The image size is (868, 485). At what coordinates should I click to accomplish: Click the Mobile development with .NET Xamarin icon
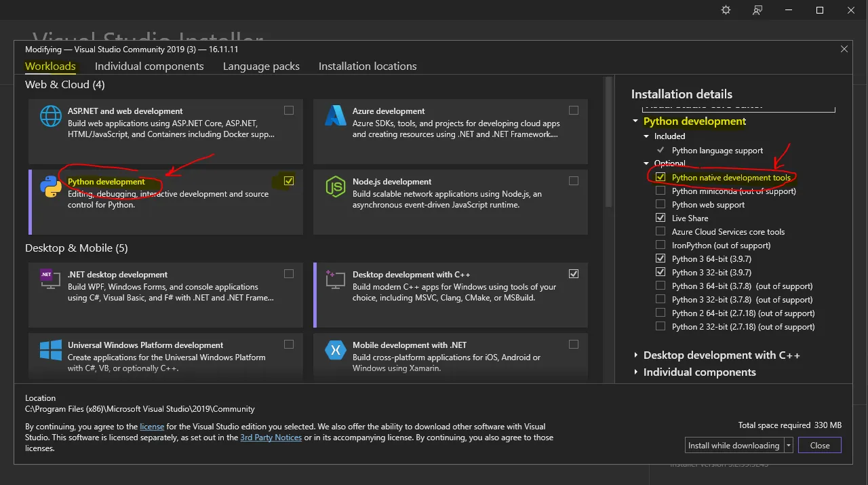[x=336, y=350]
